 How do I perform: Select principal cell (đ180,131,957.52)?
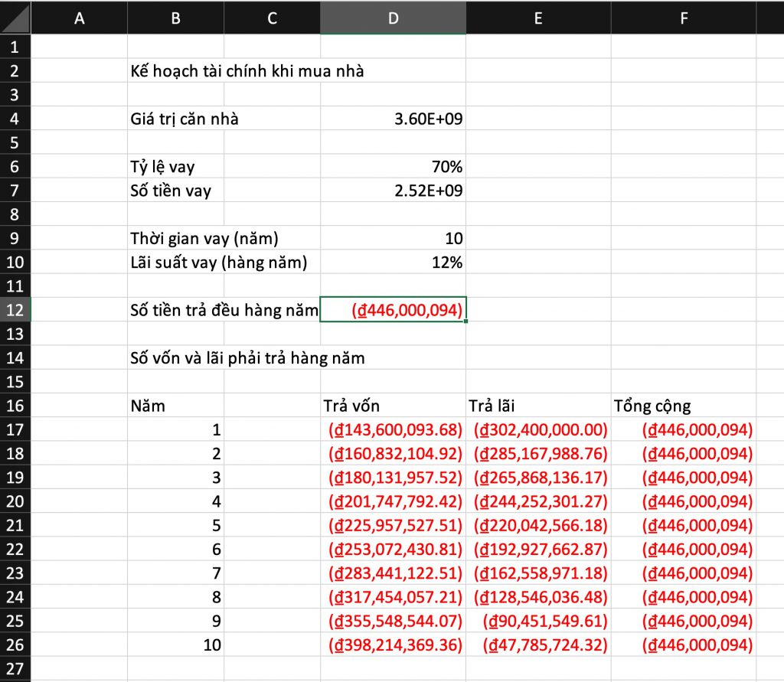[393, 477]
